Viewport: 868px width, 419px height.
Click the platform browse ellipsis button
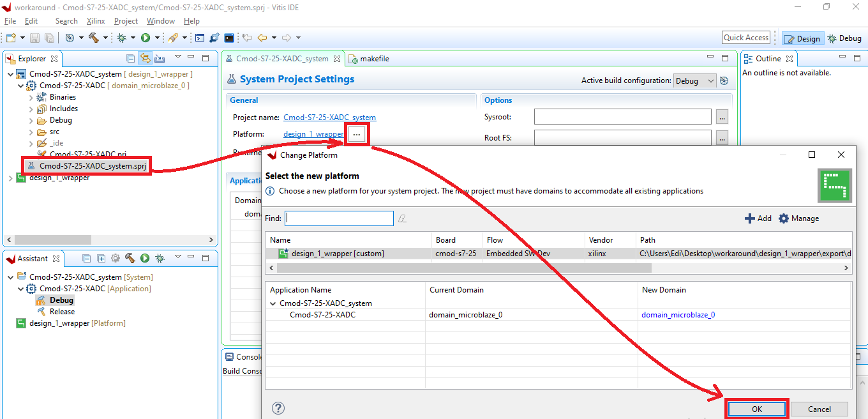[356, 134]
